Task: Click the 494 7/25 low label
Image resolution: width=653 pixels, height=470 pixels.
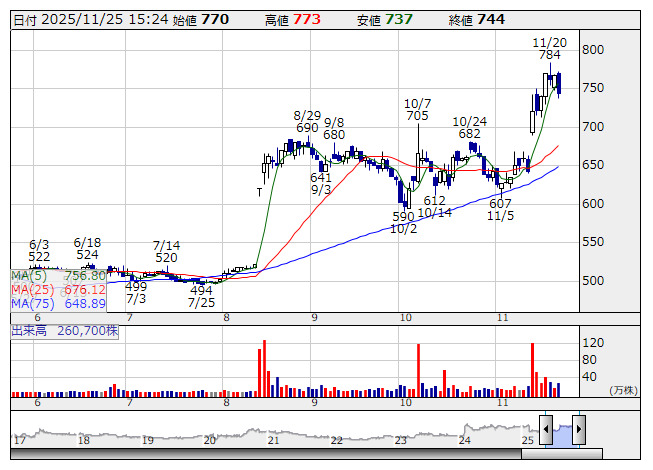Action: point(201,296)
